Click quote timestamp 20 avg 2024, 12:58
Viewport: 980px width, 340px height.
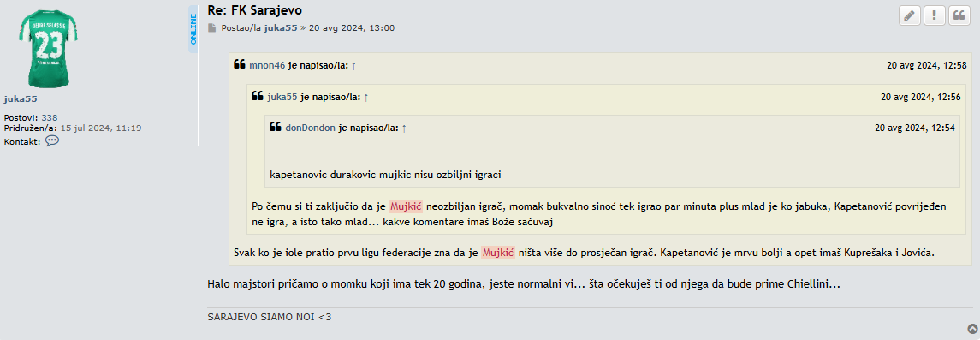tap(927, 65)
